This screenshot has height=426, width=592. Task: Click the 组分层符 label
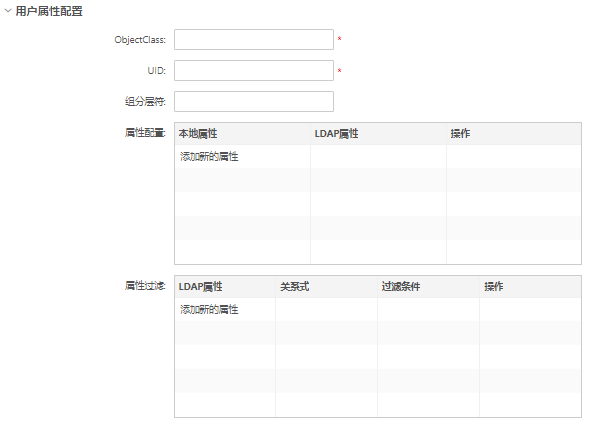tap(145, 101)
